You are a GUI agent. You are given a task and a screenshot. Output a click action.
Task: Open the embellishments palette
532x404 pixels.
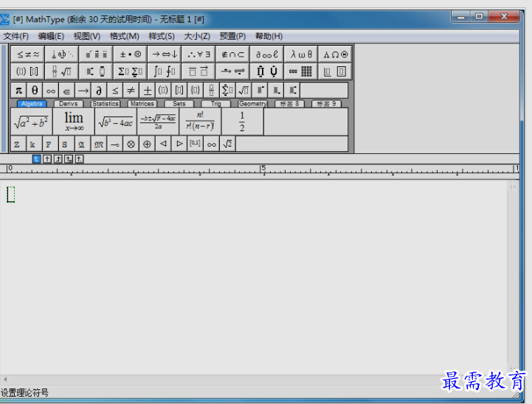(x=96, y=55)
